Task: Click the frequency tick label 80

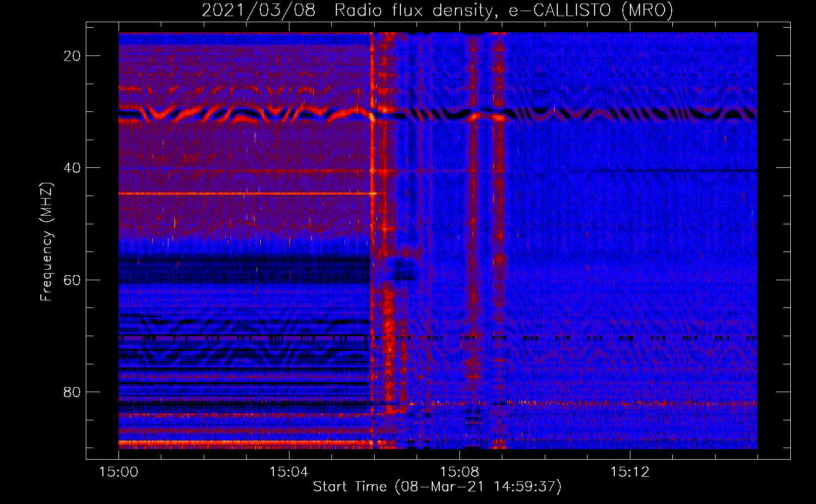Action: click(72, 392)
